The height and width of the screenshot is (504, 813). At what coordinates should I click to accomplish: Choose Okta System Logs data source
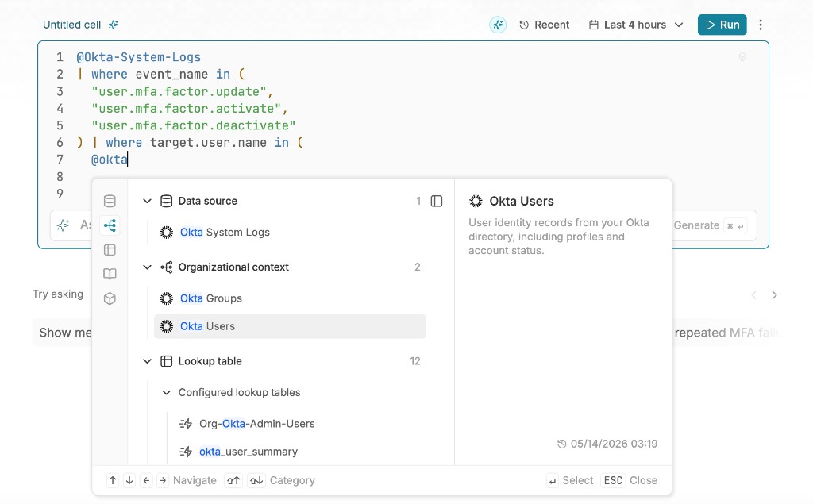[291, 233]
